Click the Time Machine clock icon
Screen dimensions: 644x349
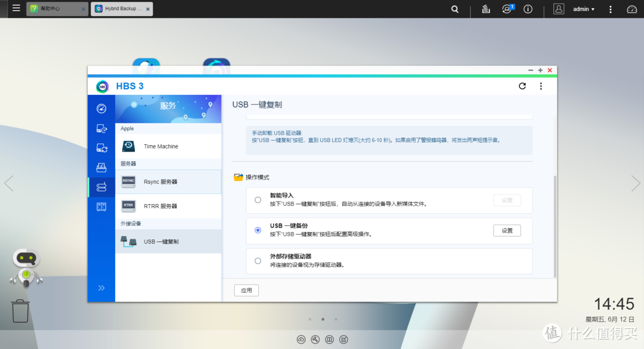129,146
